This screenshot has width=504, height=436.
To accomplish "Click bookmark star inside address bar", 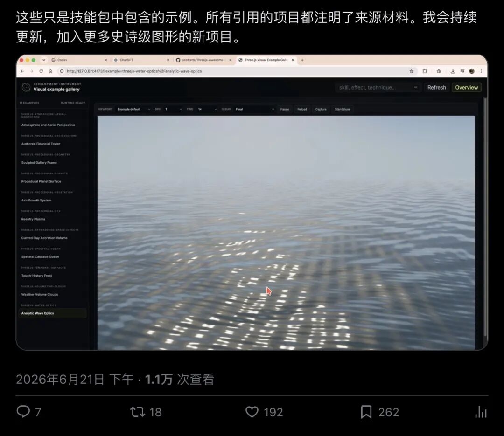I will pyautogui.click(x=412, y=71).
